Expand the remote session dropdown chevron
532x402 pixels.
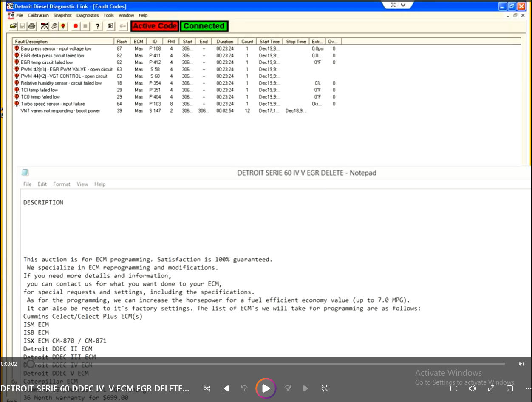click(x=403, y=5)
